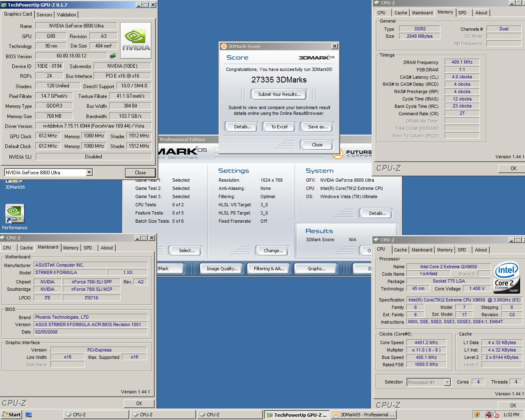The width and height of the screenshot is (525, 420).
Task: Activate TechPowerUp GPU-Z taskbar button
Action: (297, 415)
